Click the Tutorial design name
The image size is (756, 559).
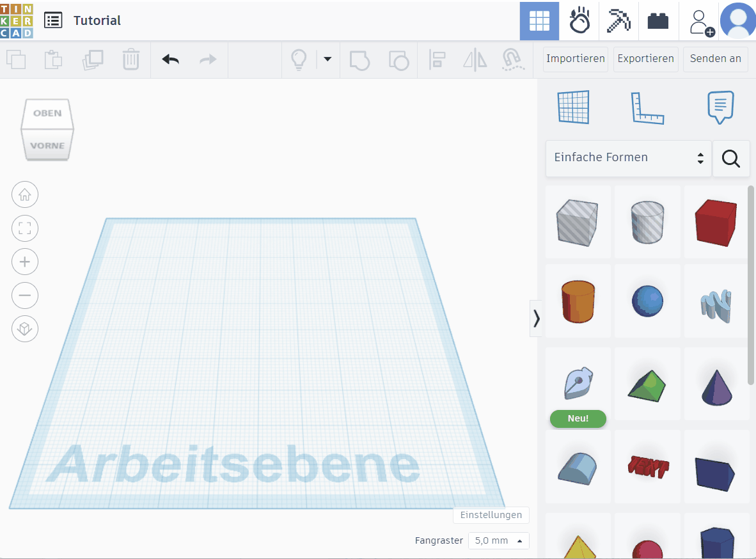[97, 20]
